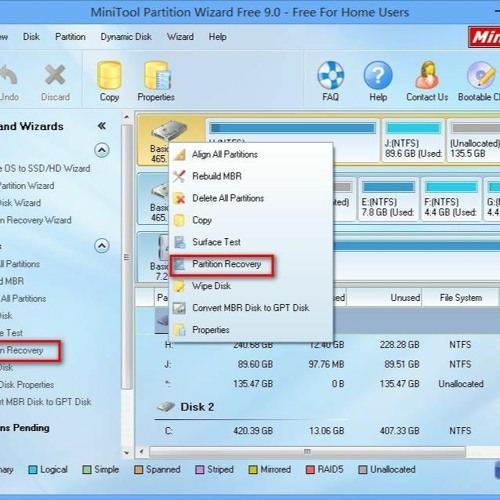Open the Dynamic Disk menu
The height and width of the screenshot is (500, 500).
[x=126, y=37]
